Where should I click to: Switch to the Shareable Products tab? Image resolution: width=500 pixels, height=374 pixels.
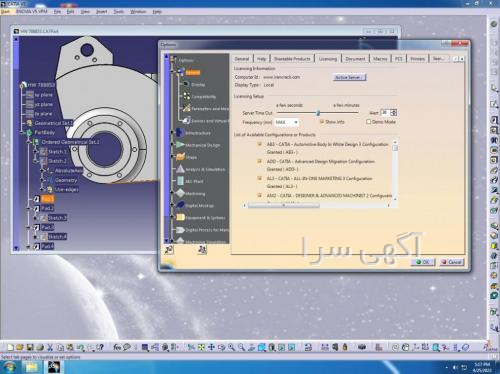tap(292, 59)
